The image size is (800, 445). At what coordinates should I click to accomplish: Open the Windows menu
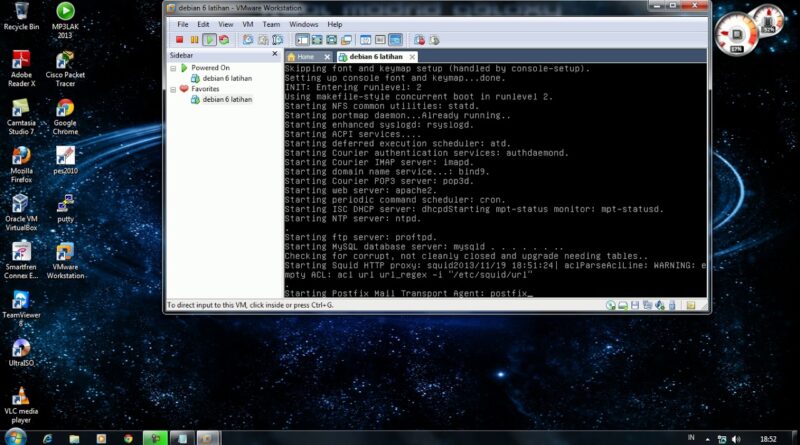tap(304, 24)
